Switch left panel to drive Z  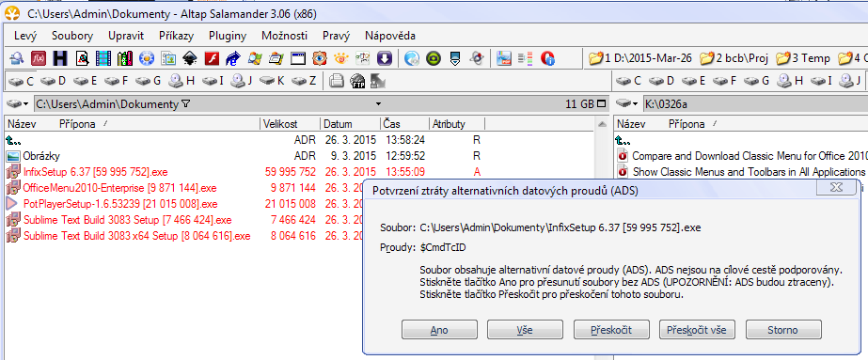tap(305, 81)
